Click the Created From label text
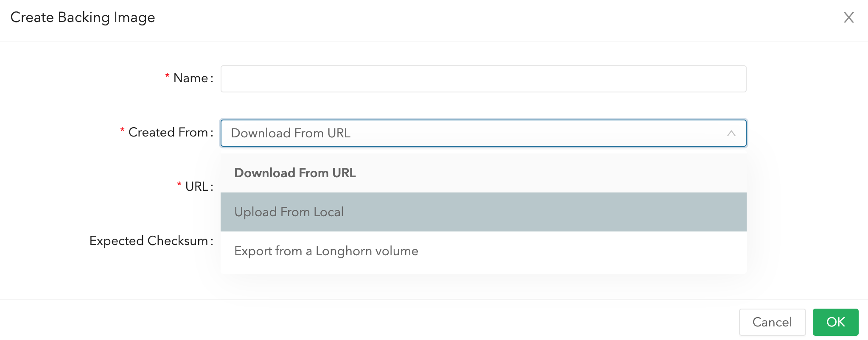This screenshot has height=340, width=868. (168, 132)
